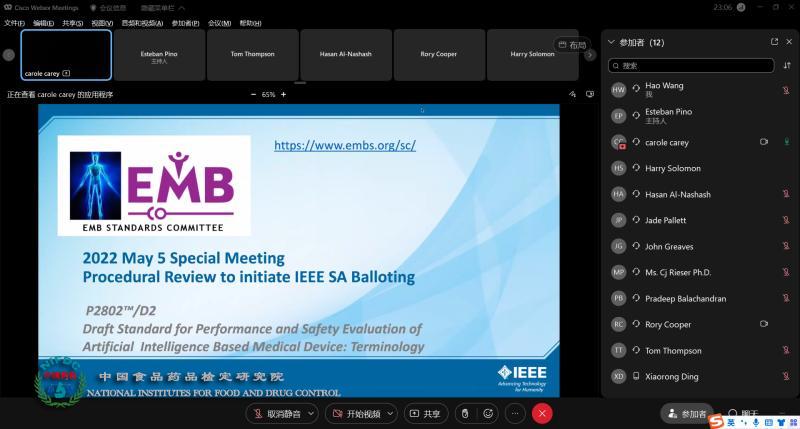This screenshot has width=800, height=429.
Task: Select carole carey in participants list
Action: coord(700,142)
